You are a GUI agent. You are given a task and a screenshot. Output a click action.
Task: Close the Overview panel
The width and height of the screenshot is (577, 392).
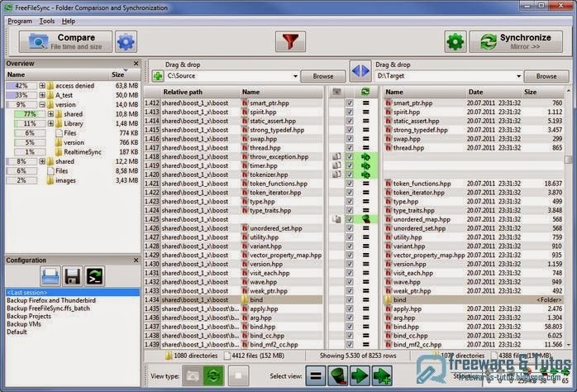pyautogui.click(x=136, y=64)
